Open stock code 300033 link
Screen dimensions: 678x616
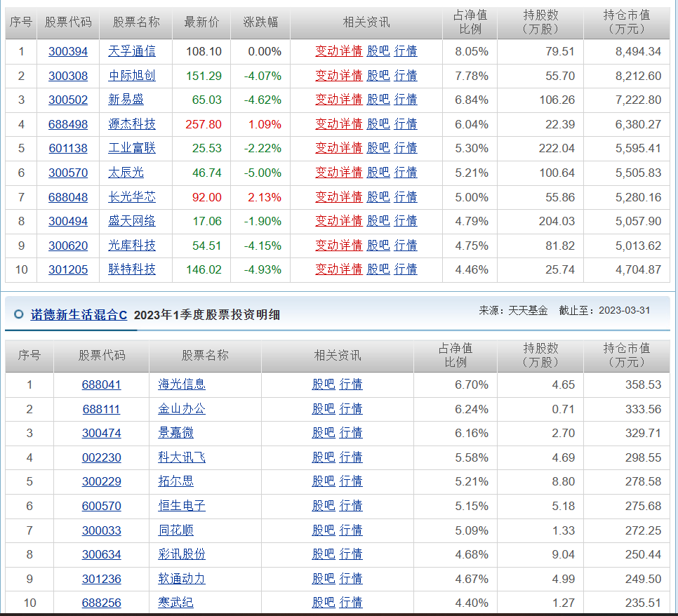pyautogui.click(x=101, y=531)
